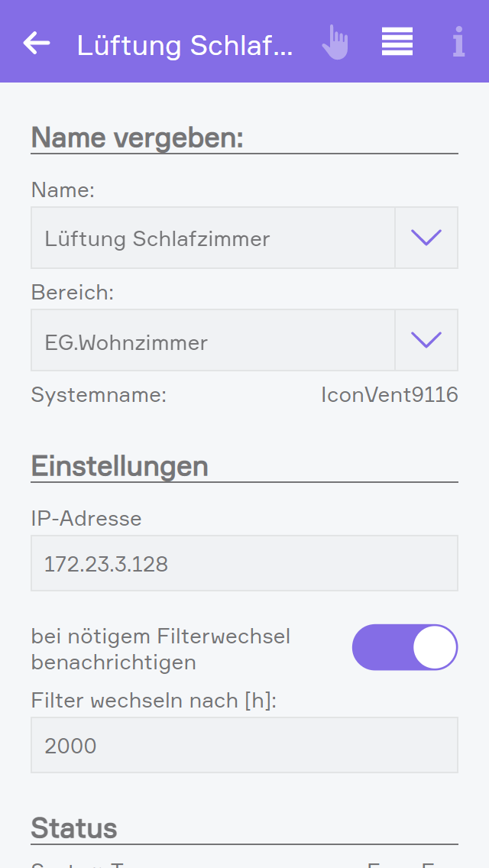This screenshot has height=868, width=489.
Task: Tap the Bereich field label
Action: click(x=72, y=293)
